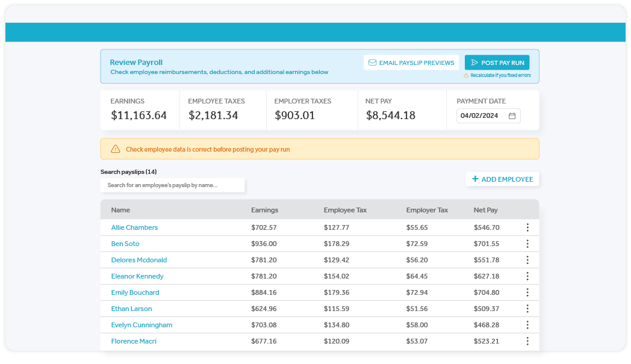
Task: Click the Post Pay Run button
Action: pyautogui.click(x=497, y=63)
